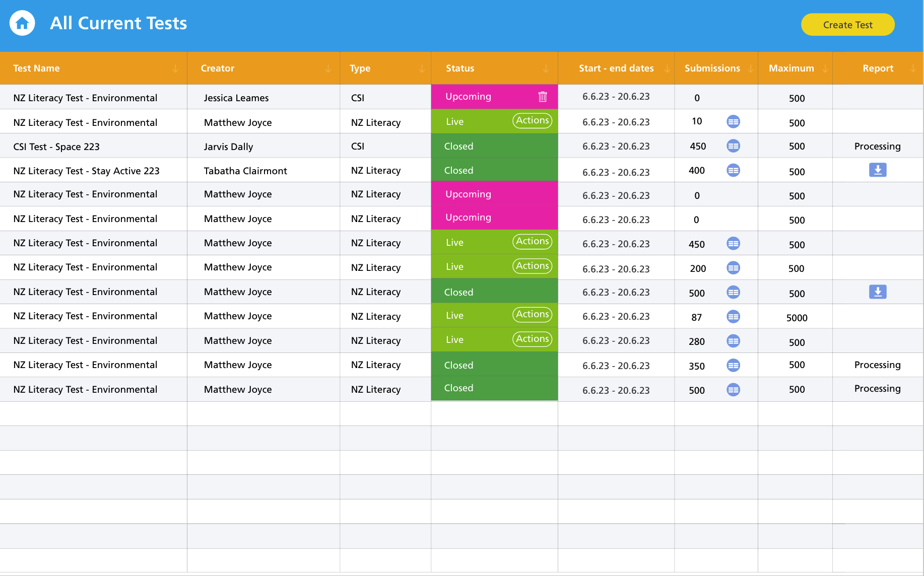
Task: Sort by Creator column arrow
Action: pos(328,68)
